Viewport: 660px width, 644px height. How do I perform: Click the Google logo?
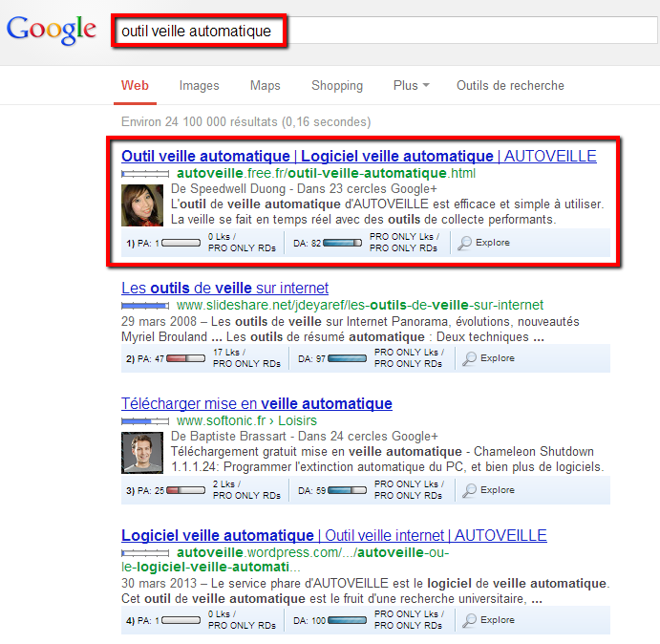click(x=52, y=29)
